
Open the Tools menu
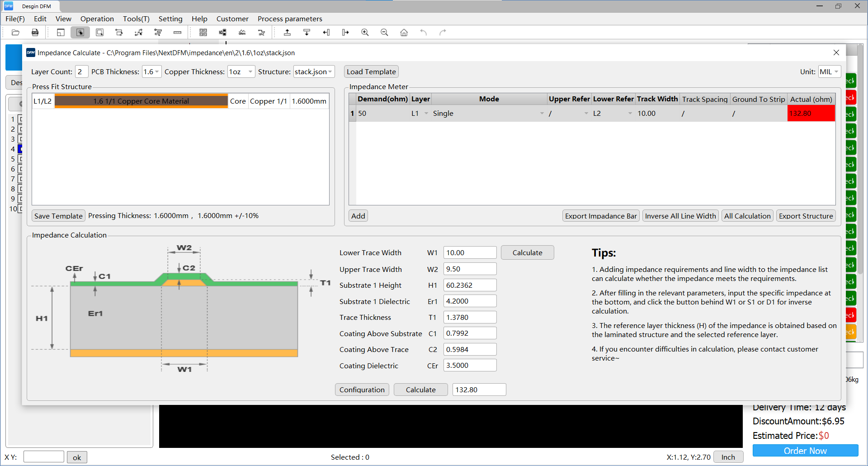136,19
